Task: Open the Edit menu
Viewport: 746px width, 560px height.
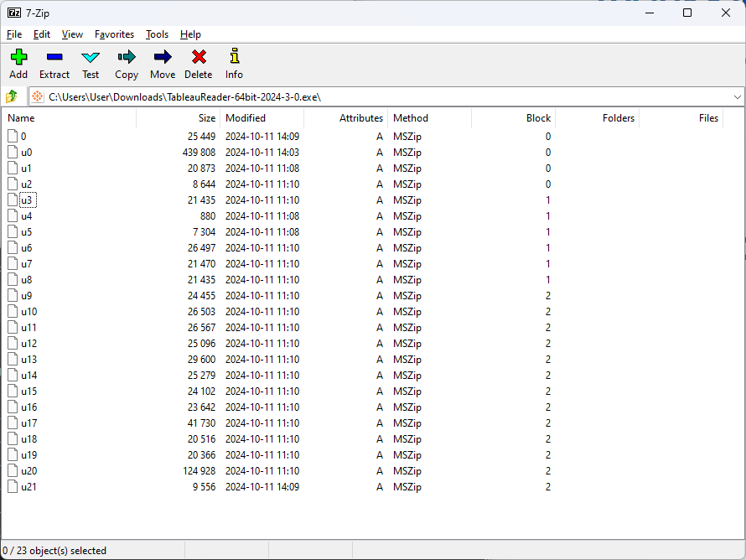Action: [x=42, y=34]
